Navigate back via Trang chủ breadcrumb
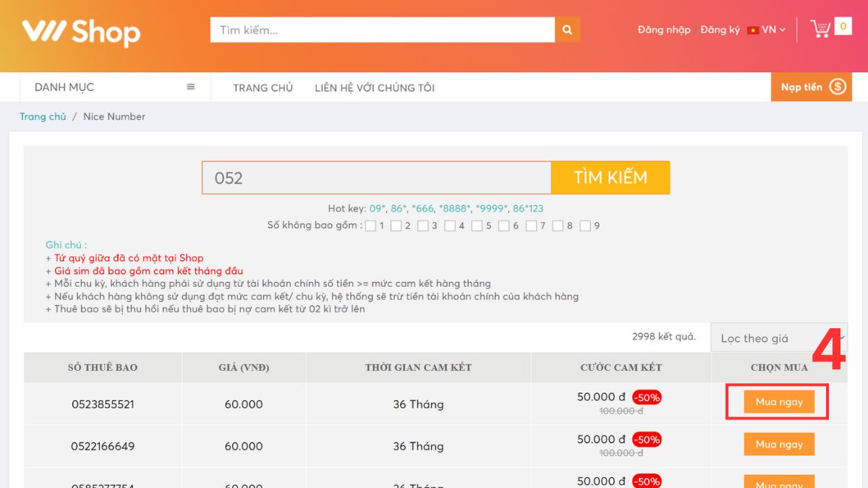 point(43,116)
